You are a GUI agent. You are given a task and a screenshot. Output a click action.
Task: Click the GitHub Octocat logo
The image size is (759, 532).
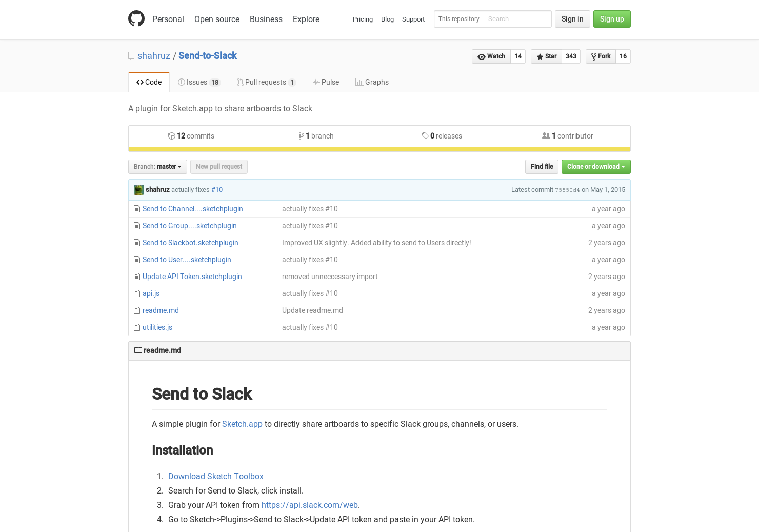pyautogui.click(x=136, y=18)
